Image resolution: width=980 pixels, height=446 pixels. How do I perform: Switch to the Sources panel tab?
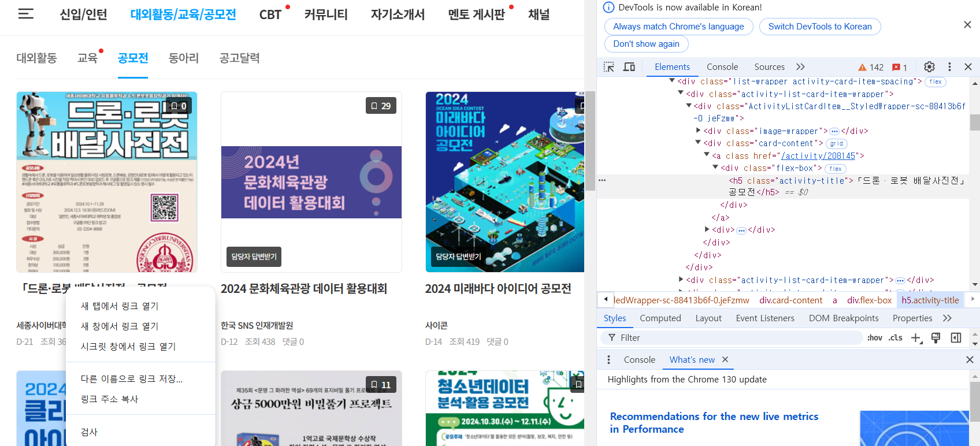[x=769, y=67]
